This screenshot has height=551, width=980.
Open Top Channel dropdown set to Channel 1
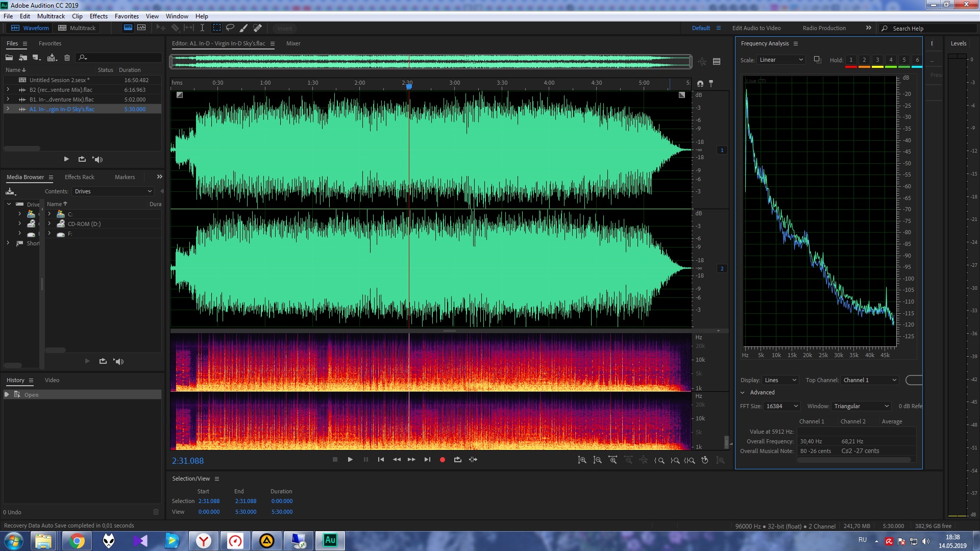(x=870, y=380)
